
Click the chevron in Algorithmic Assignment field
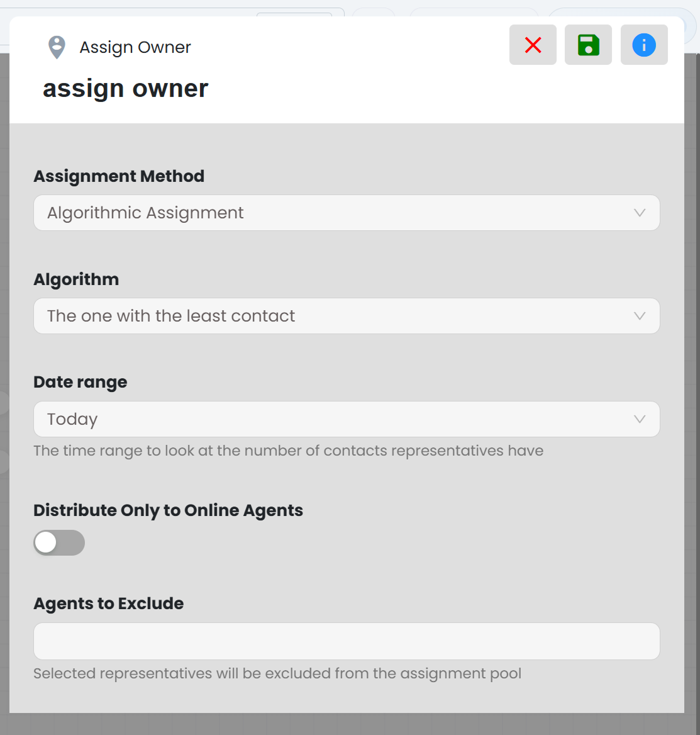640,213
